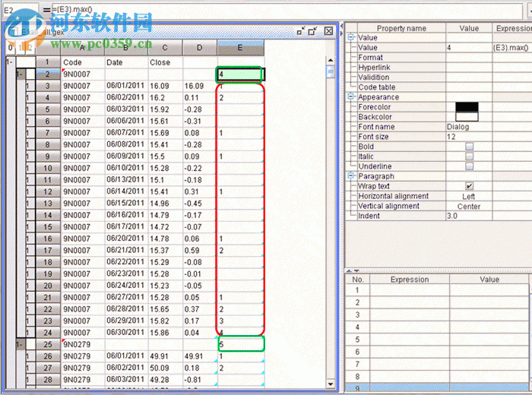Toggle the Underline checkbox

pyautogui.click(x=469, y=166)
